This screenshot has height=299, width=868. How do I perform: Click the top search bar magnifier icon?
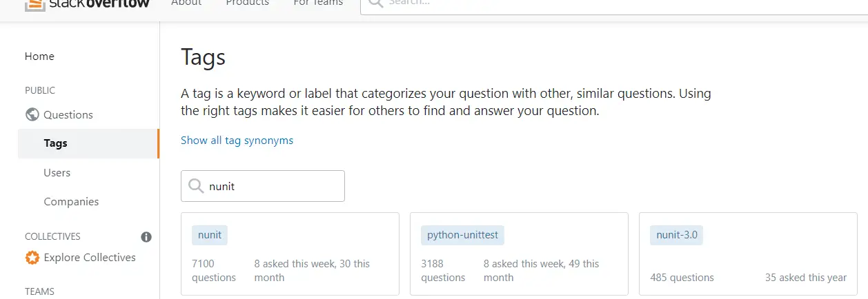point(375,3)
